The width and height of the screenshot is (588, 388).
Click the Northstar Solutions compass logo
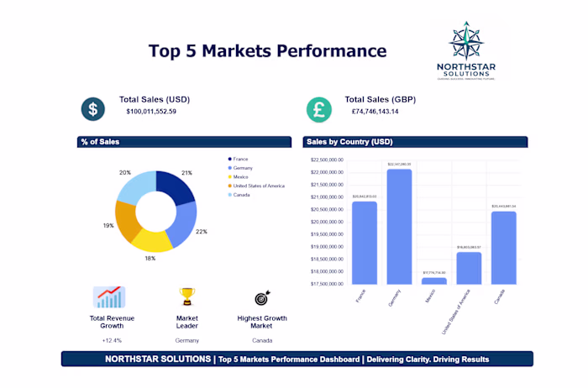pos(466,50)
